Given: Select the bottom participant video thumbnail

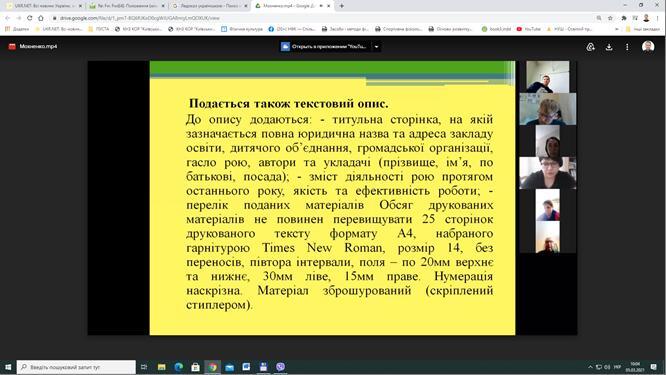Looking at the screenshot, I should pyautogui.click(x=547, y=237).
